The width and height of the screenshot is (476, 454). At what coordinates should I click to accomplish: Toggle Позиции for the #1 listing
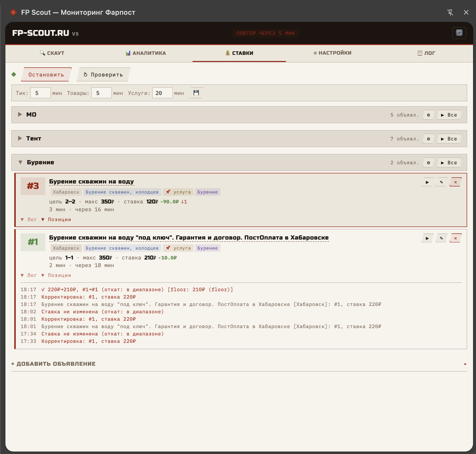56,275
